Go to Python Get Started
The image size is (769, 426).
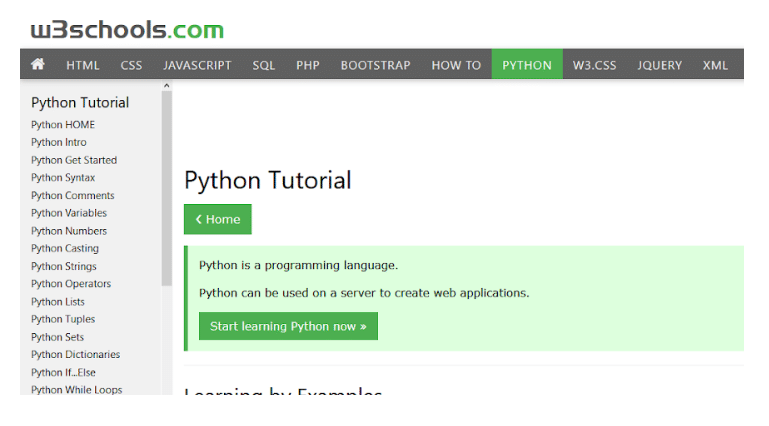pos(74,160)
